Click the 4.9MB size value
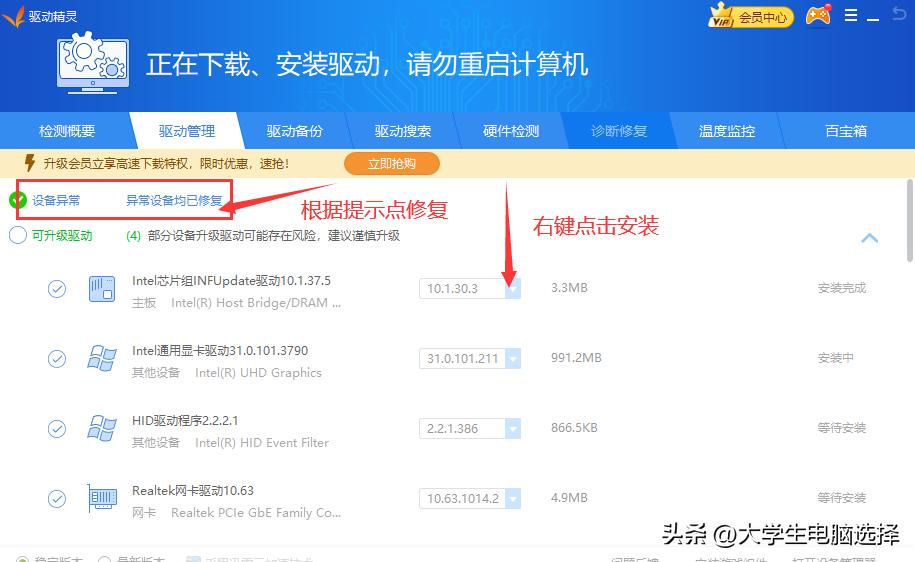Image resolution: width=915 pixels, height=562 pixels. [x=569, y=498]
